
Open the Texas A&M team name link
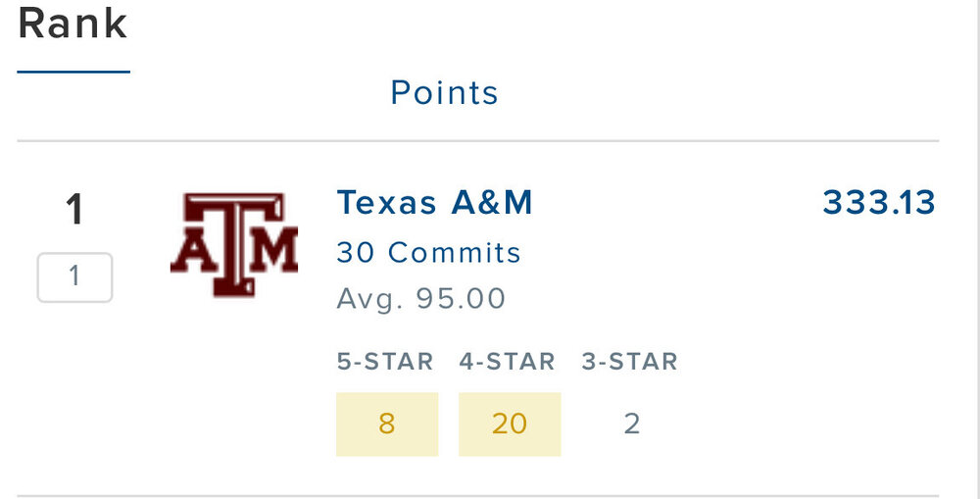(x=434, y=203)
